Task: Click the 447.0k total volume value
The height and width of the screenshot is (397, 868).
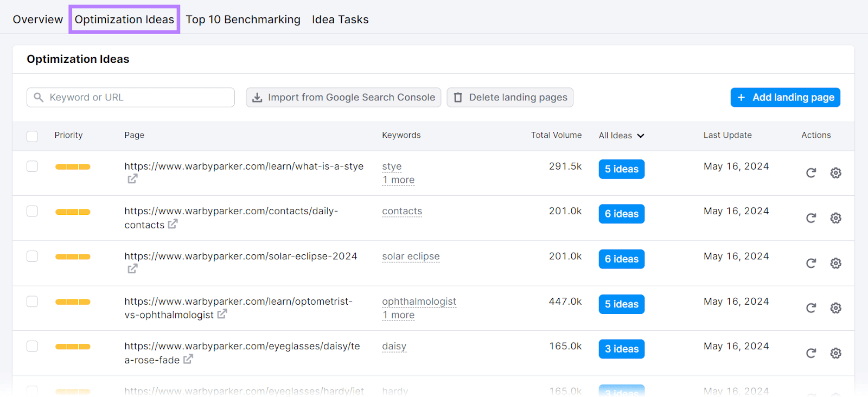Action: click(x=565, y=302)
